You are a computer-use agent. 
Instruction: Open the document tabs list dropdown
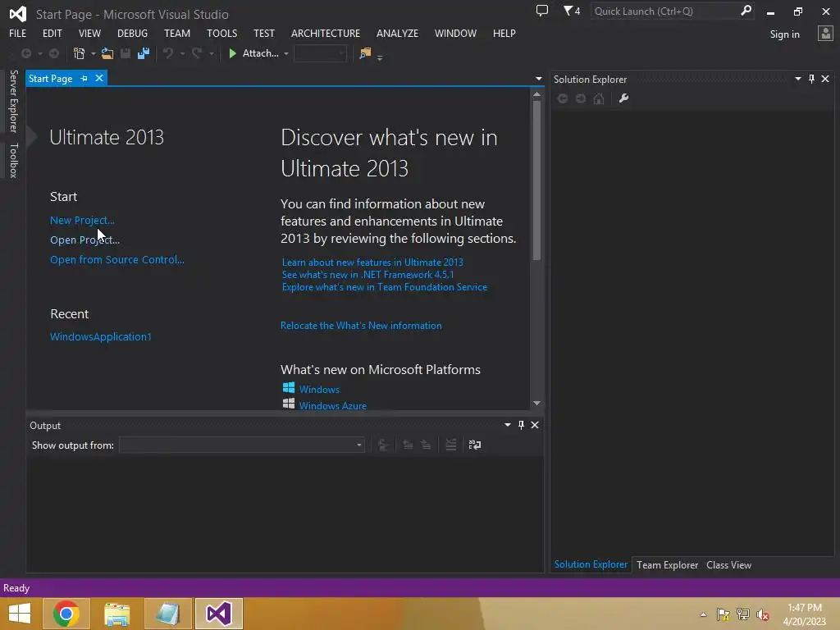point(538,79)
